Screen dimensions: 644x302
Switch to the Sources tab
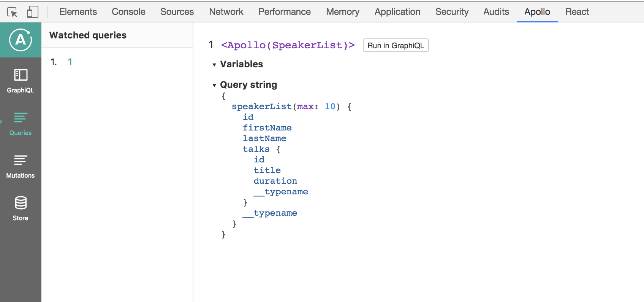[x=177, y=12]
